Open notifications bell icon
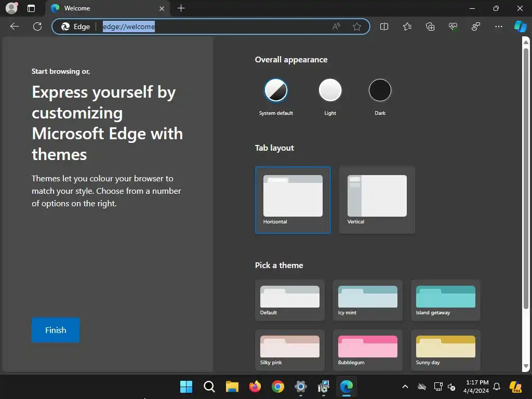Viewport: 532px width, 399px height. click(x=497, y=387)
